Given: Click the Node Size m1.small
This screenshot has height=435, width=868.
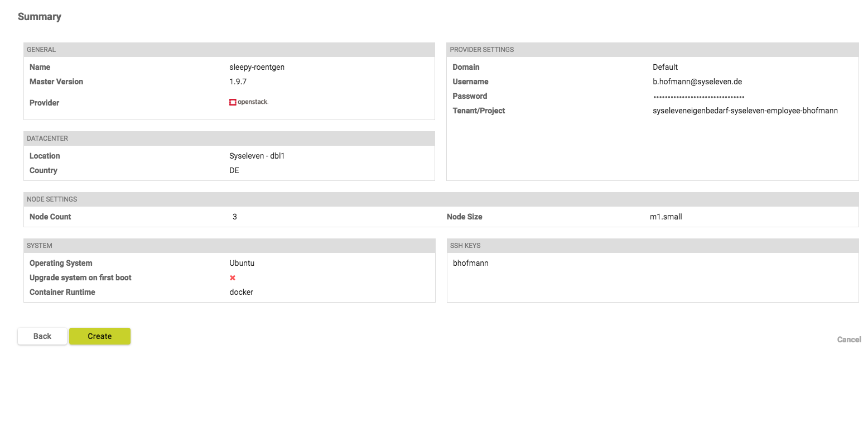Looking at the screenshot, I should [x=667, y=217].
